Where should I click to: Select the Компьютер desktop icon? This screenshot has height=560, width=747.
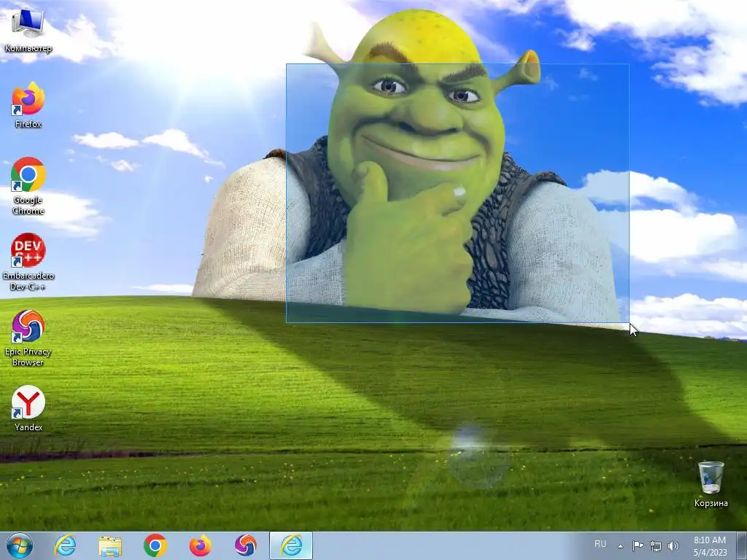[x=28, y=31]
